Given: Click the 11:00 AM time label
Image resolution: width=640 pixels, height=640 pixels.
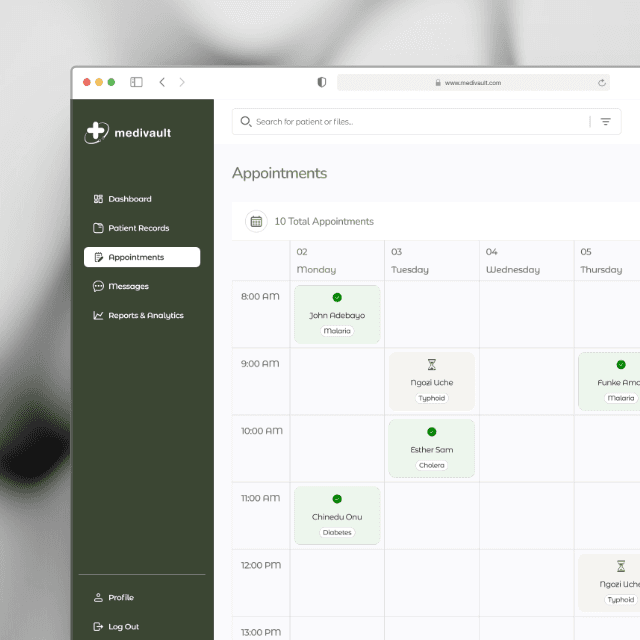Looking at the screenshot, I should pyautogui.click(x=260, y=498).
